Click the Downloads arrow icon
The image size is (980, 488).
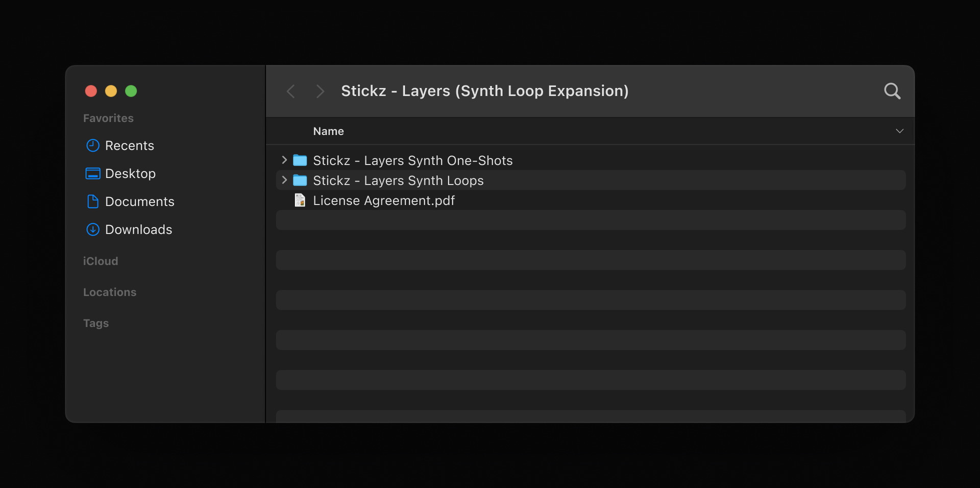pyautogui.click(x=92, y=230)
